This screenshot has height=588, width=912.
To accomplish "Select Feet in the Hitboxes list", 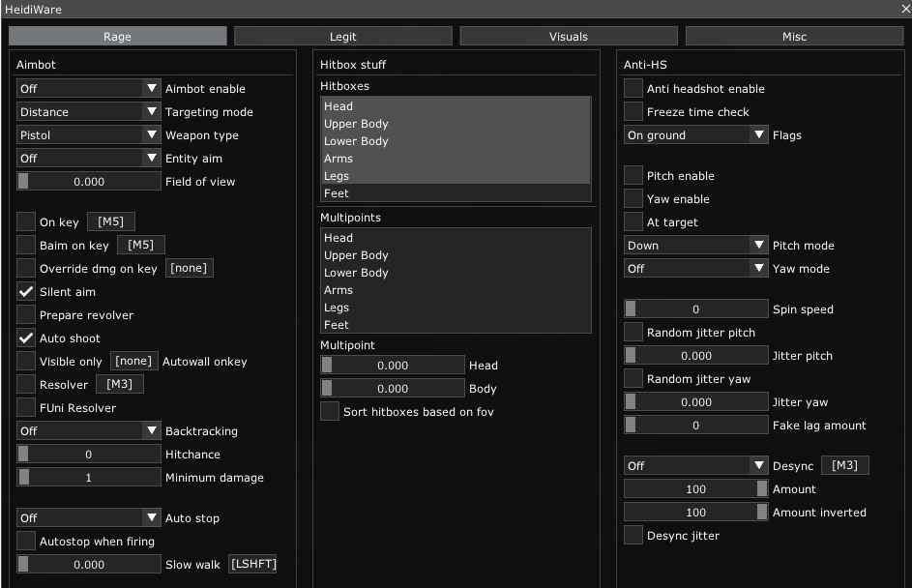I will click(456, 193).
